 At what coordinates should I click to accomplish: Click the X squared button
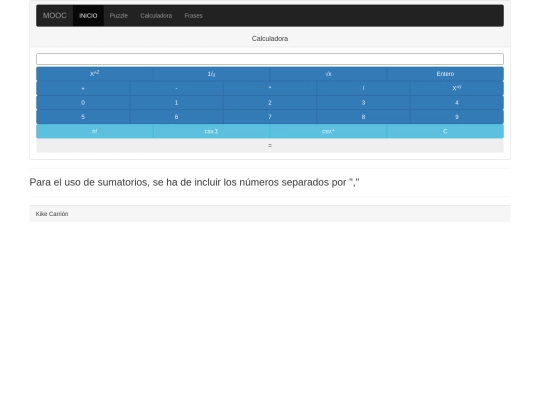pyautogui.click(x=95, y=74)
